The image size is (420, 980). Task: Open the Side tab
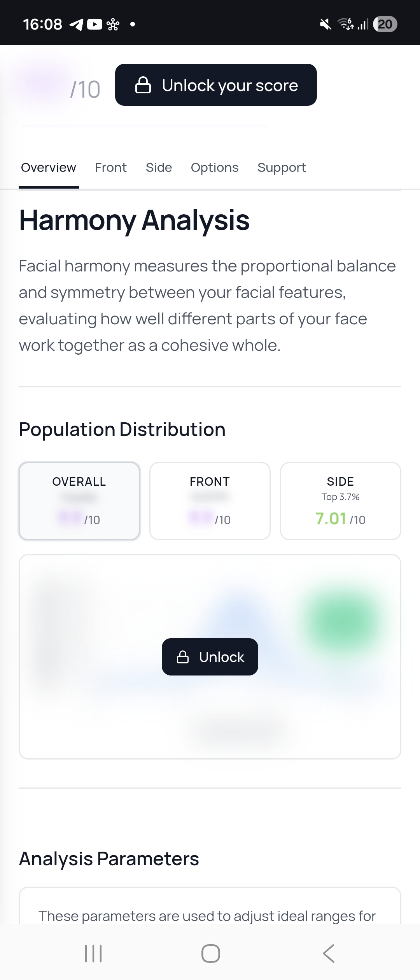pos(159,168)
